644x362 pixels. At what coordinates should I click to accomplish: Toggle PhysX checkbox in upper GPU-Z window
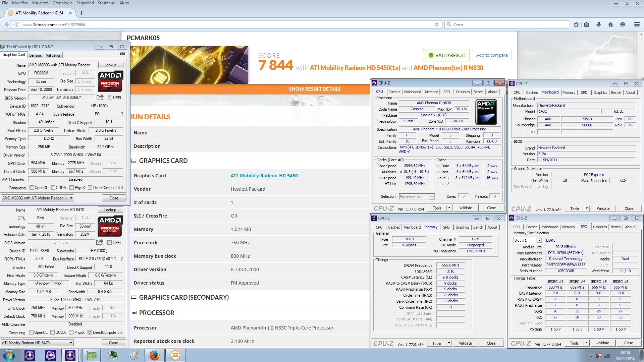pyautogui.click(x=71, y=188)
